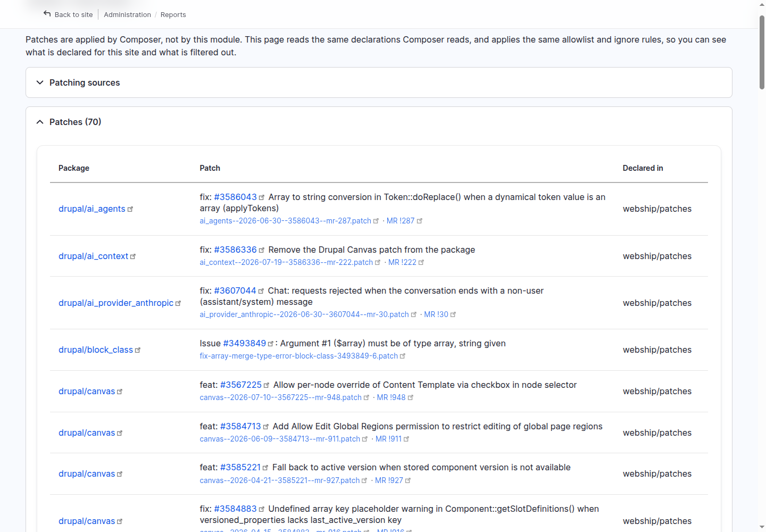766x532 pixels.
Task: Open the ai_provider_anthropic mr-30 patch file link
Action: [304, 314]
